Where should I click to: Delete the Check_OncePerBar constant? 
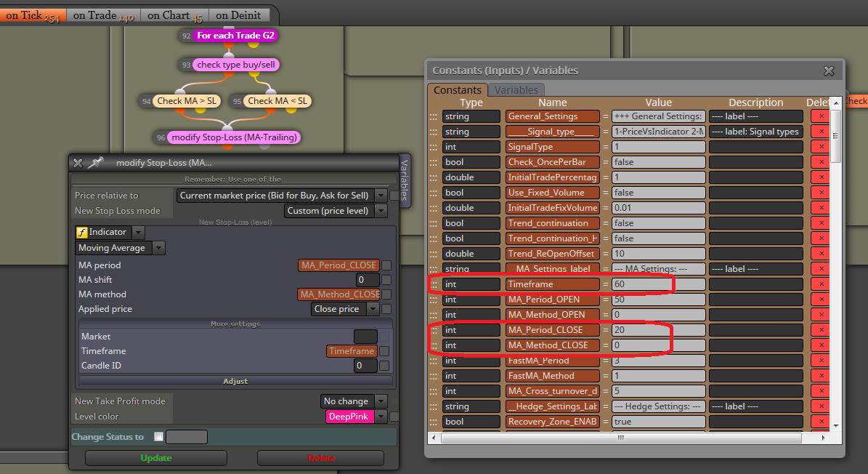coord(821,162)
